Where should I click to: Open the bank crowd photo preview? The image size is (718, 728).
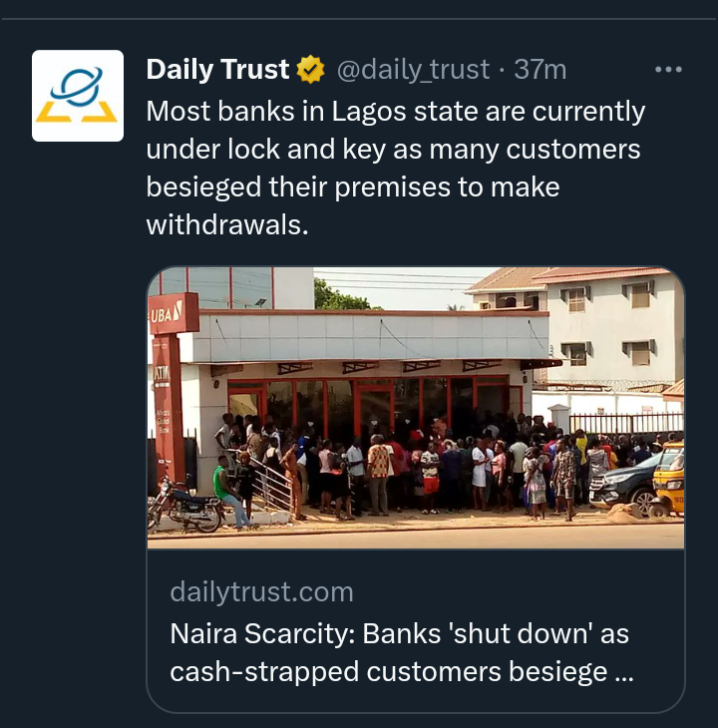[416, 408]
